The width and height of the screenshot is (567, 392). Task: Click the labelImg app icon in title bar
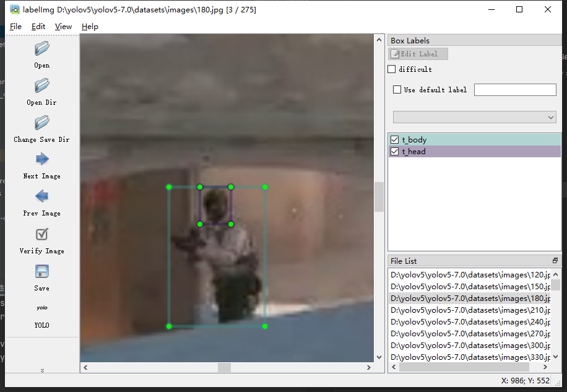pyautogui.click(x=15, y=10)
